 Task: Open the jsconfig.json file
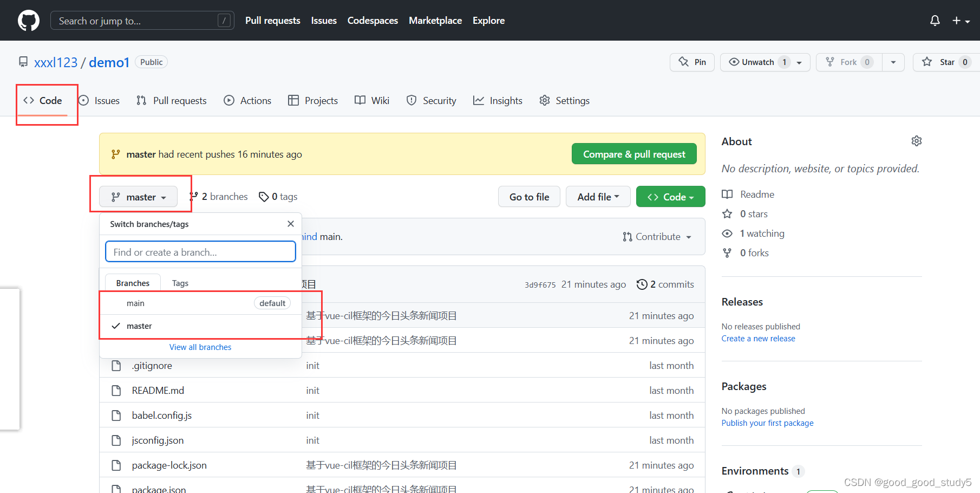(x=158, y=440)
